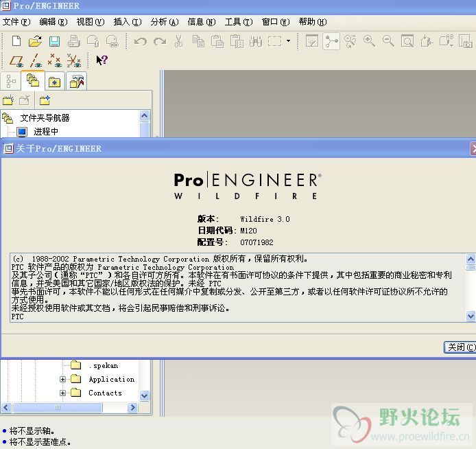Screen dimensions: 476x449
Task: Choose the Paste Special icon
Action: pos(237,41)
